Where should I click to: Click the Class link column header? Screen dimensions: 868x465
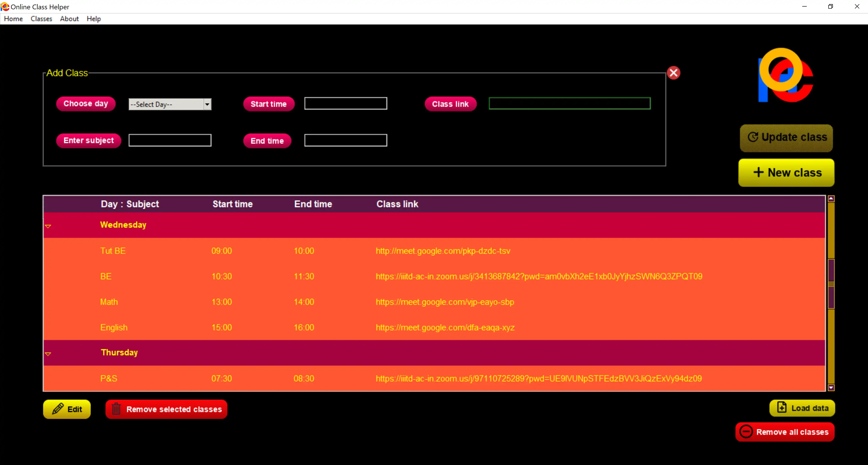tap(397, 204)
